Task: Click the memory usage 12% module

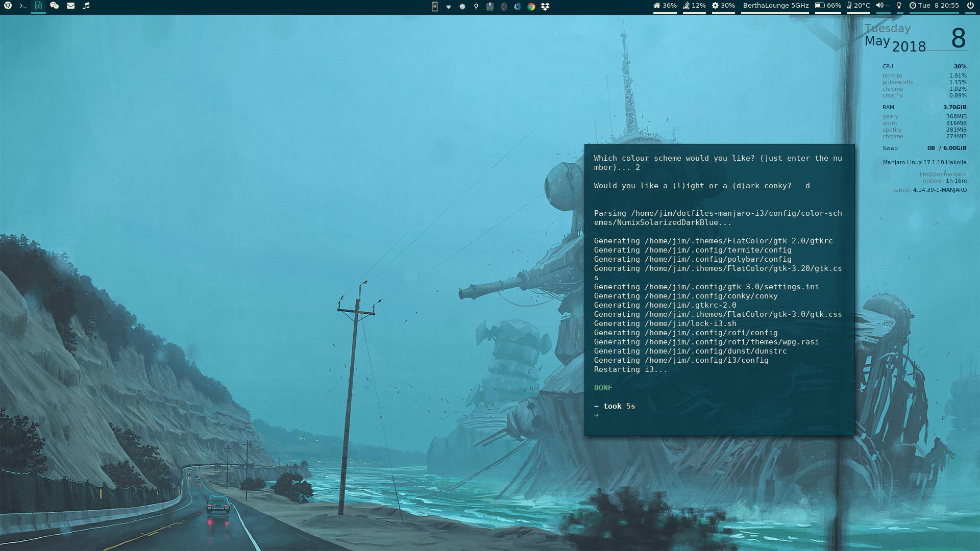Action: [x=694, y=6]
